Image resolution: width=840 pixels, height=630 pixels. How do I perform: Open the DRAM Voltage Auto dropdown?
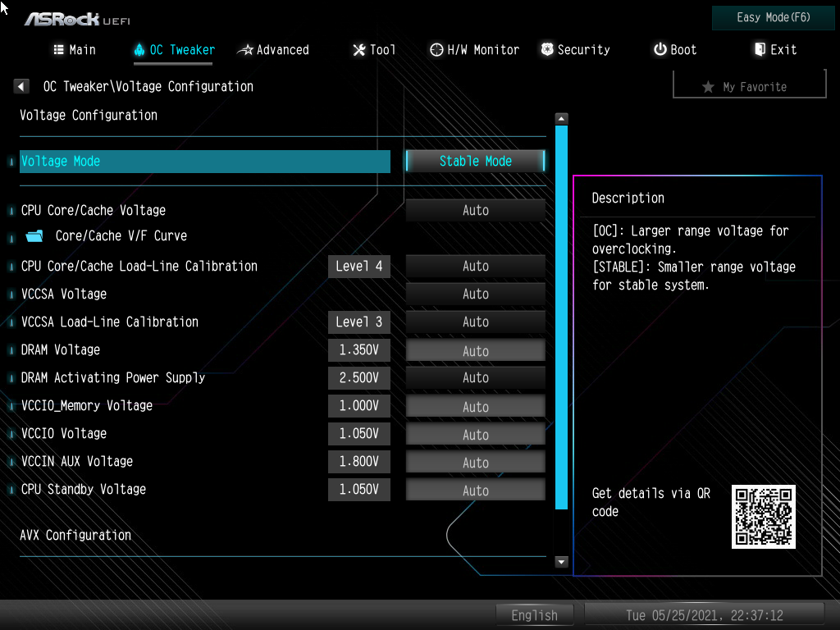pos(475,349)
